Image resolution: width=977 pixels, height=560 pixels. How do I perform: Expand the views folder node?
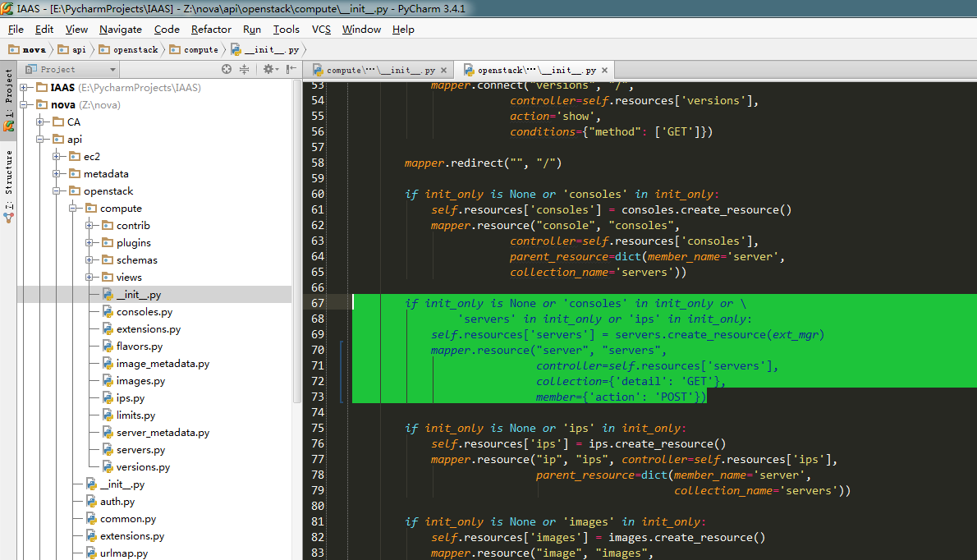click(x=89, y=278)
